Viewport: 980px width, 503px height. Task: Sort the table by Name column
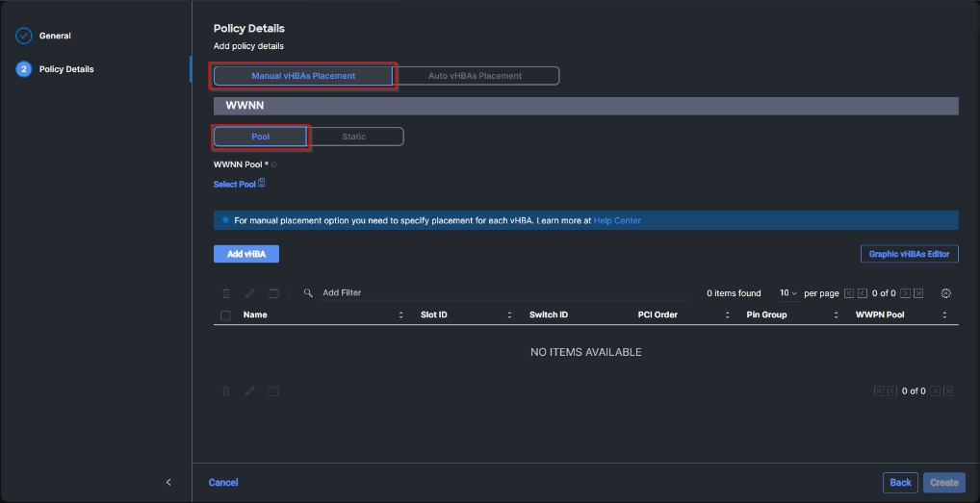click(x=400, y=315)
